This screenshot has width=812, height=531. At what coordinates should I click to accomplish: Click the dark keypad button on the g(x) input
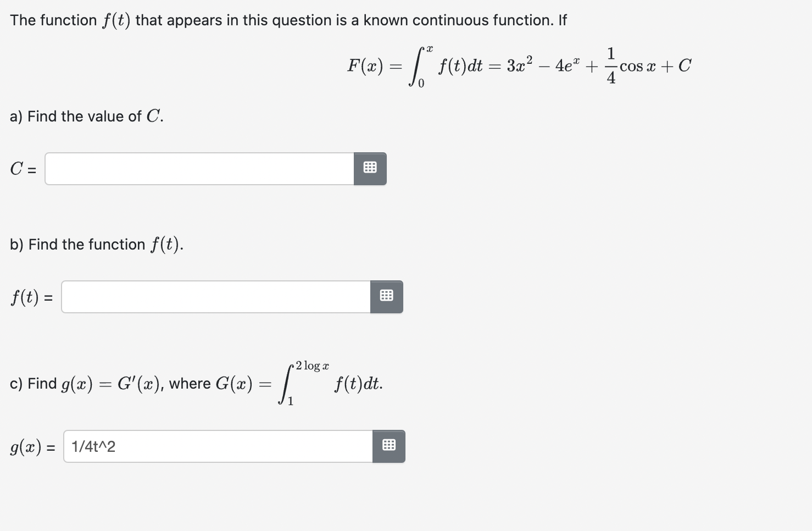(389, 446)
